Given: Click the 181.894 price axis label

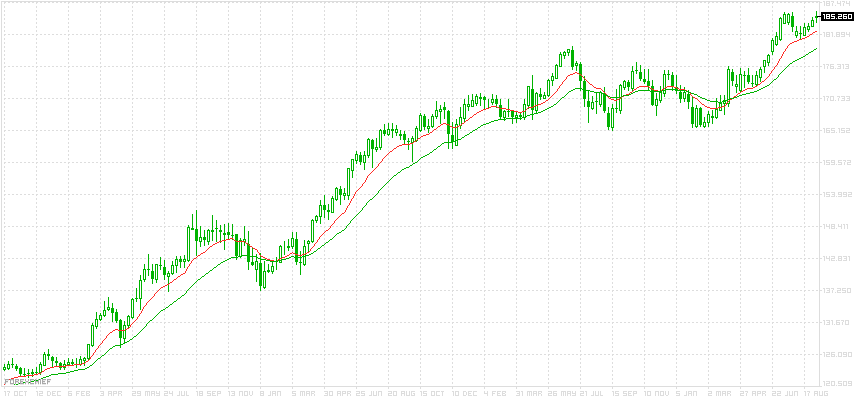Looking at the screenshot, I should click(836, 35).
